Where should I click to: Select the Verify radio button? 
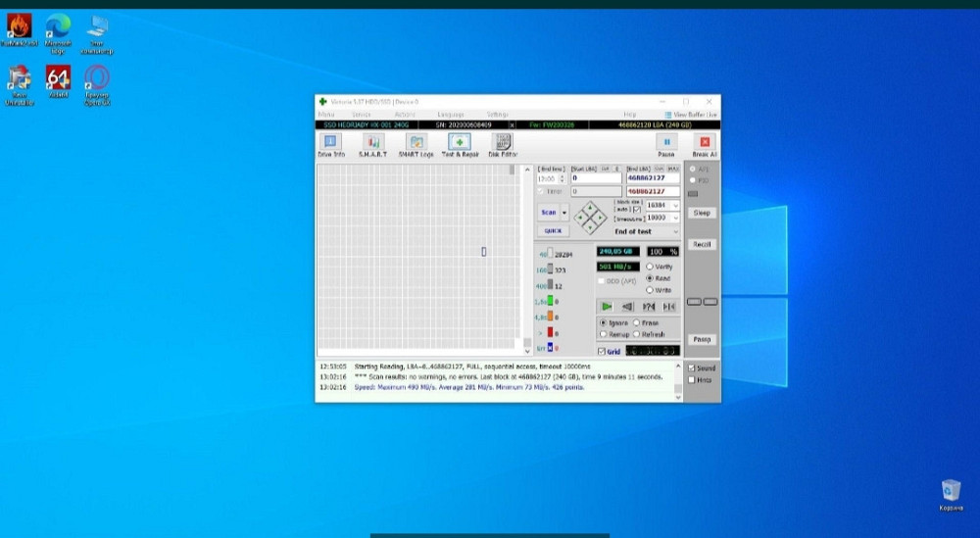click(650, 267)
